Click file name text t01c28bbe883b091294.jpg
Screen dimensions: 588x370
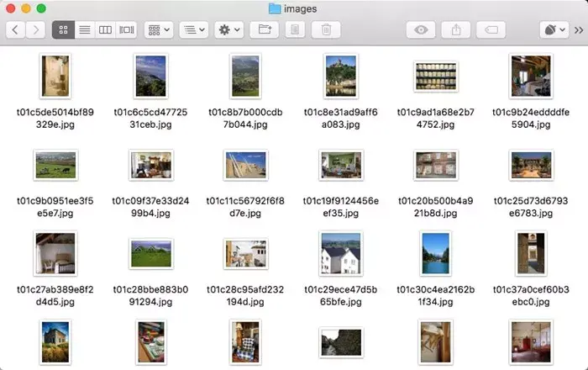point(150,296)
